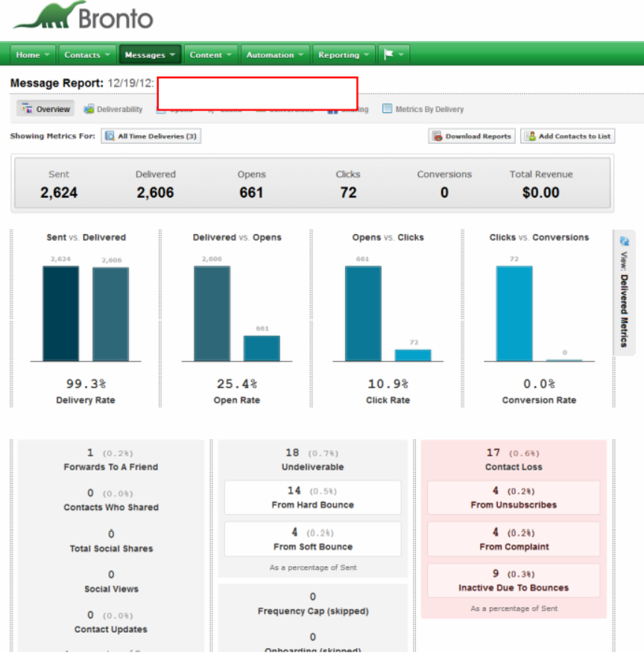Toggle the View: Delivered Metrics side tab
The image size is (644, 669).
(x=624, y=298)
